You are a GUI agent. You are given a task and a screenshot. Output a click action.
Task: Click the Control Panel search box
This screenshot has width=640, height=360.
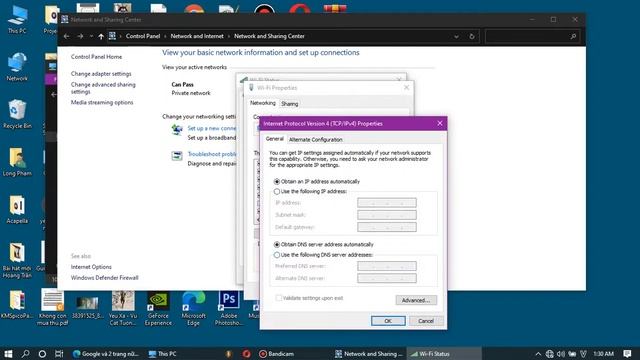532,36
